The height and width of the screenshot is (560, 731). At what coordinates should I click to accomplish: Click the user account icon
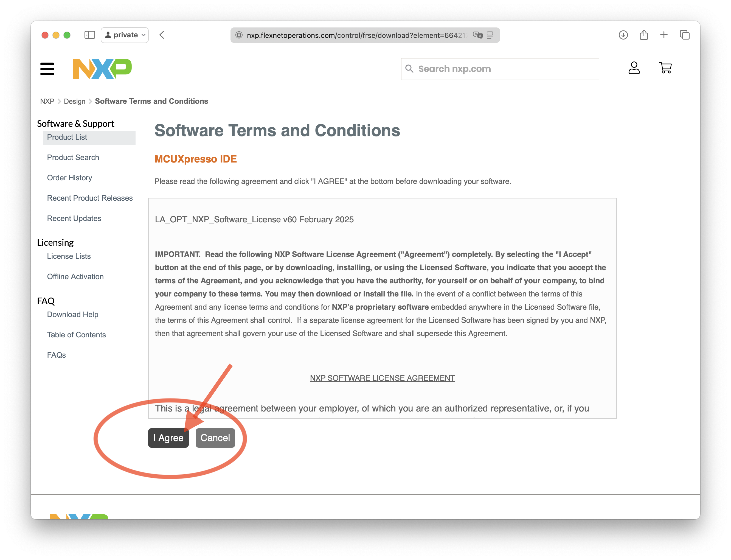point(634,68)
